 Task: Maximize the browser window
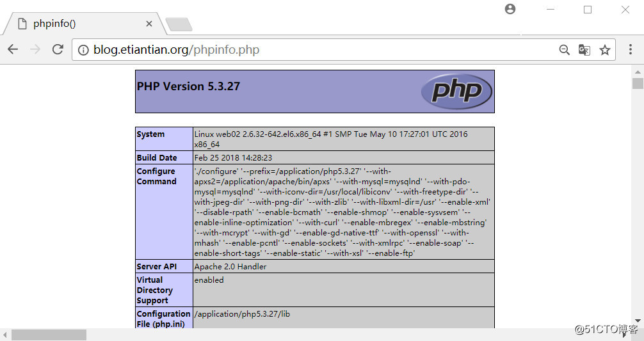[588, 10]
